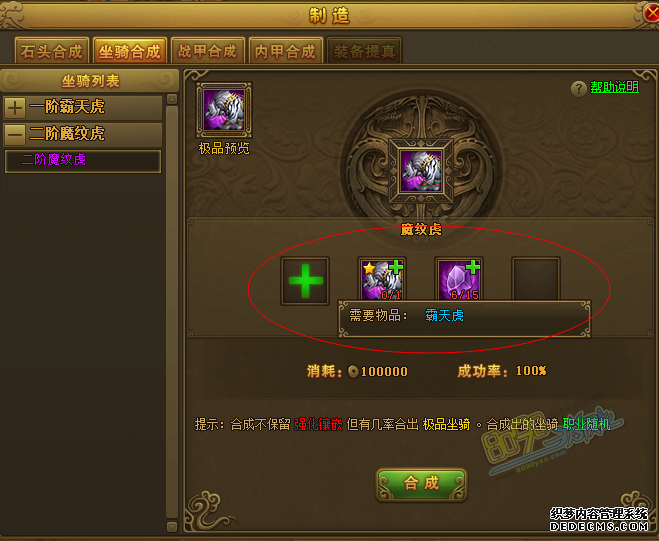This screenshot has width=659, height=541.
Task: Click the mount list scrollbar down arrow
Action: pyautogui.click(x=172, y=526)
